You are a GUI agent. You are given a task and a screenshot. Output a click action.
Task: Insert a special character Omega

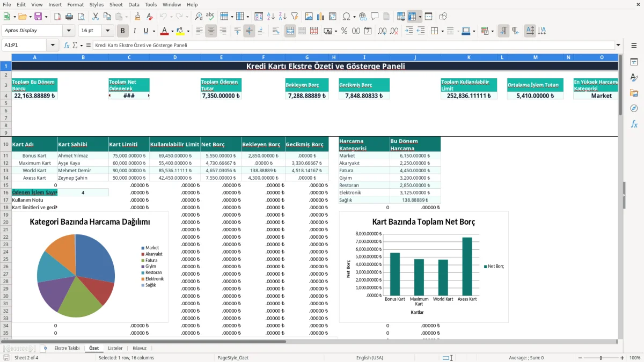(346, 17)
